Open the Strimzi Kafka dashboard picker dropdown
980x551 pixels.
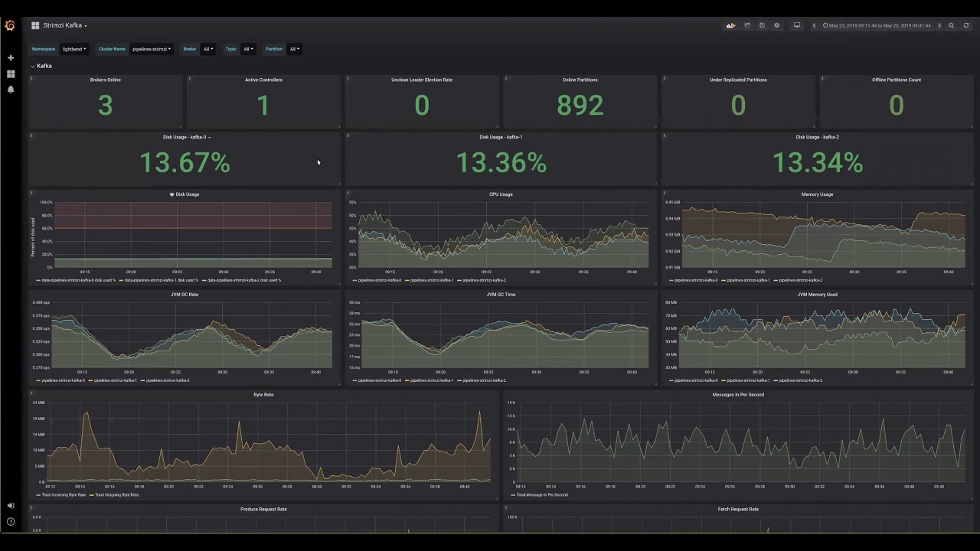65,25
